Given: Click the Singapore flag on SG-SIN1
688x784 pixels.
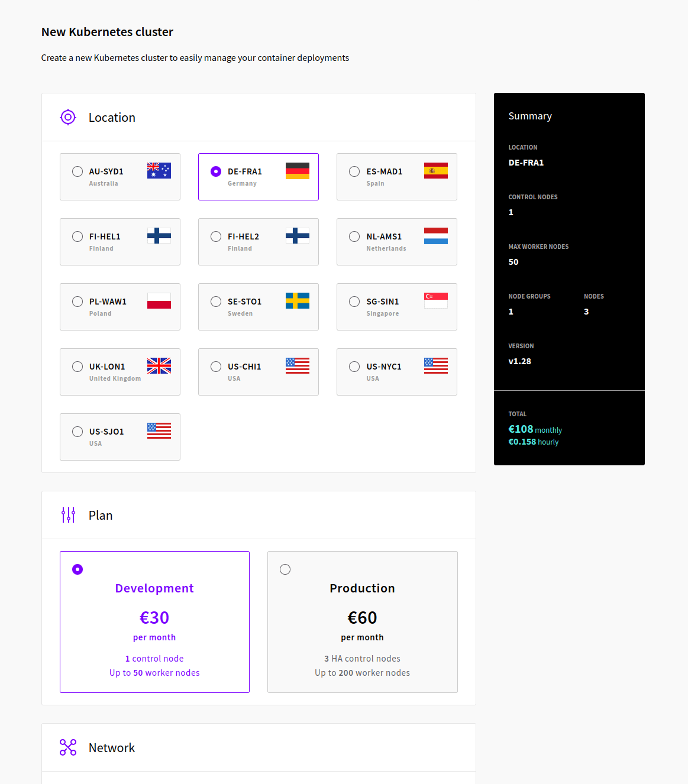Looking at the screenshot, I should click(436, 300).
